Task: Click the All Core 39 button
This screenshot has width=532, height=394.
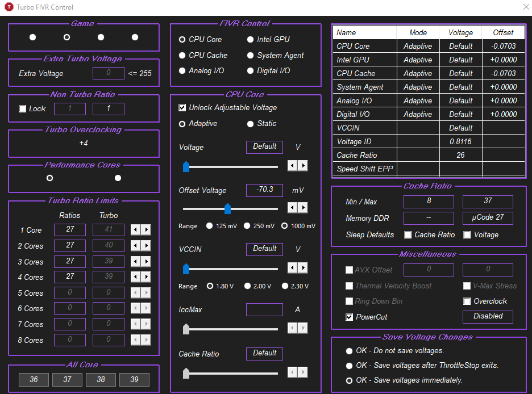Action: tap(134, 379)
